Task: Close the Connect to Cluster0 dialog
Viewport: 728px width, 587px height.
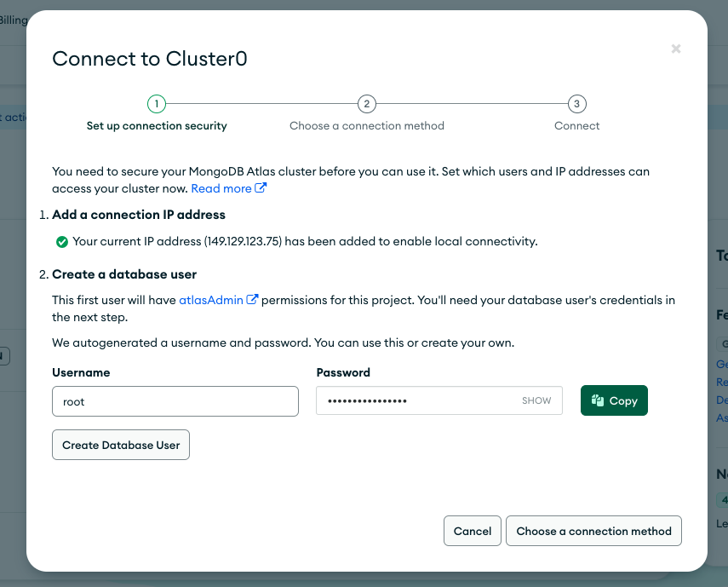Action: click(675, 49)
